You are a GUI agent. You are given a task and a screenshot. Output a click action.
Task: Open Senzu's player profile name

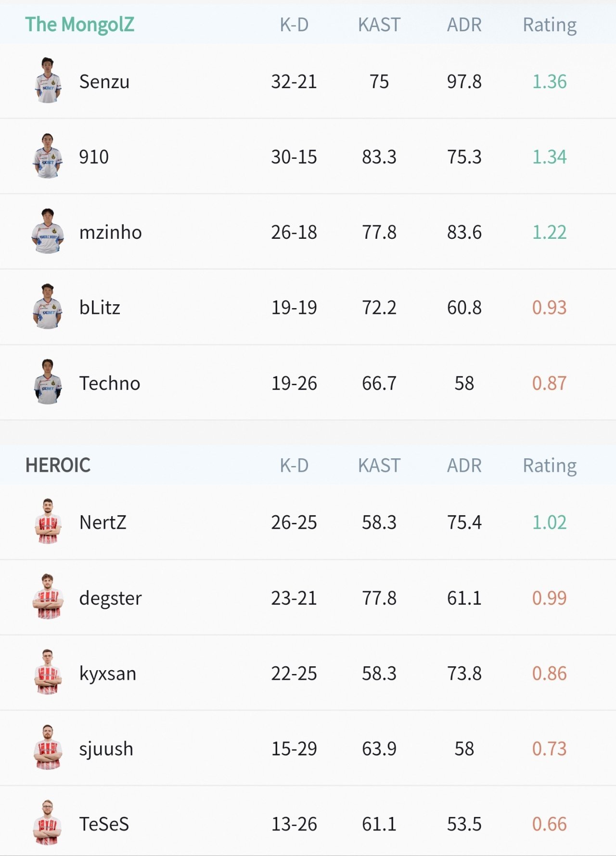(104, 82)
